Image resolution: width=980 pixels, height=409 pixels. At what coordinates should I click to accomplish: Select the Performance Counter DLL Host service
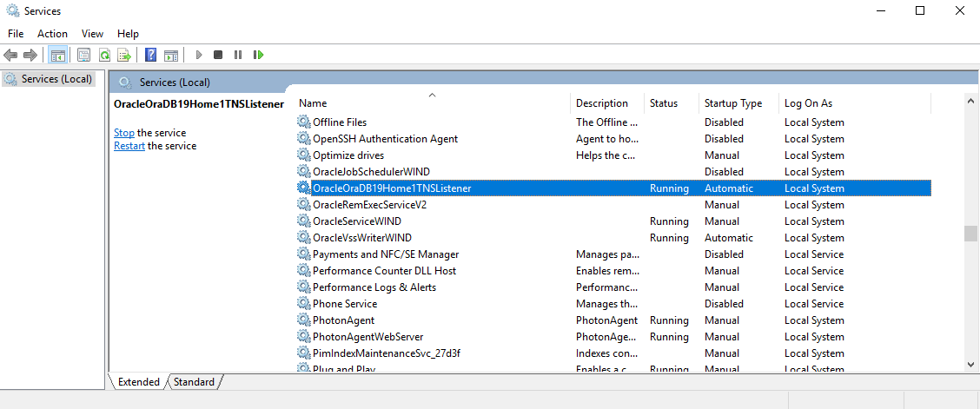click(384, 270)
